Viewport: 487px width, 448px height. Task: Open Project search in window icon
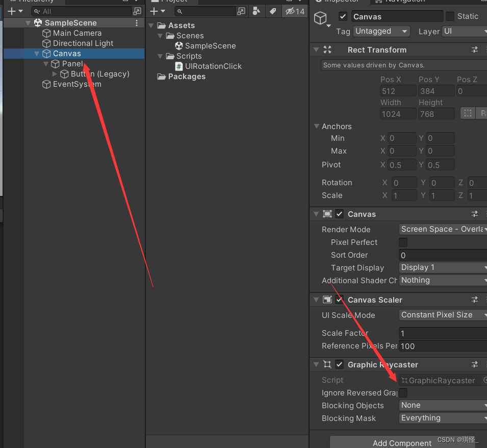tap(241, 12)
